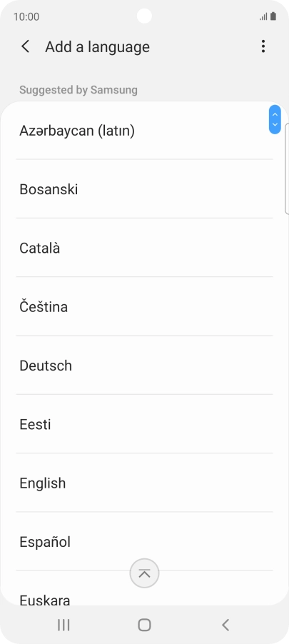Tap the Suggested by Samsung header

pyautogui.click(x=78, y=90)
